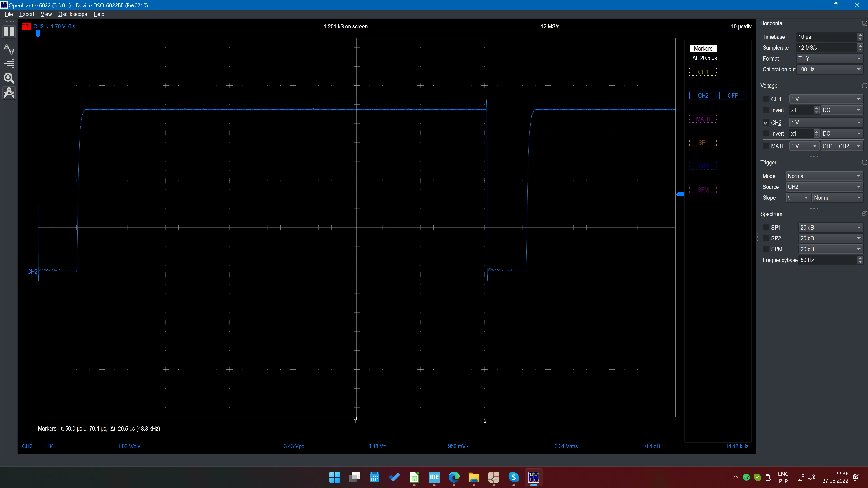Enable the SP1 spectrum checkbox
Screen dimensions: 868x488
[766, 227]
